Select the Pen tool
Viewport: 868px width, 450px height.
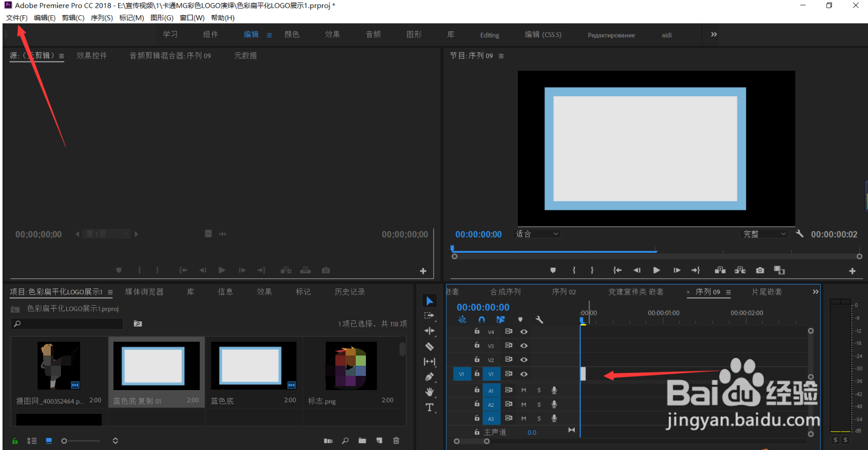click(x=429, y=377)
